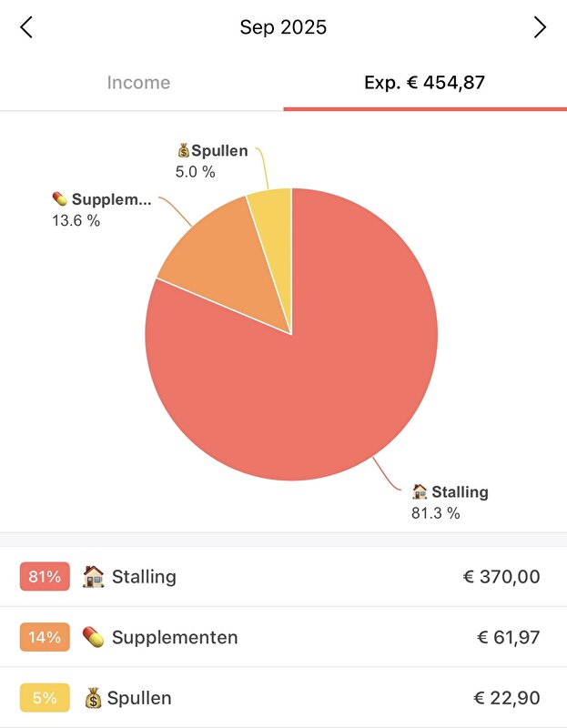Click money bag icon beside Spullen chart label
This screenshot has width=567, height=728.
[x=182, y=151]
